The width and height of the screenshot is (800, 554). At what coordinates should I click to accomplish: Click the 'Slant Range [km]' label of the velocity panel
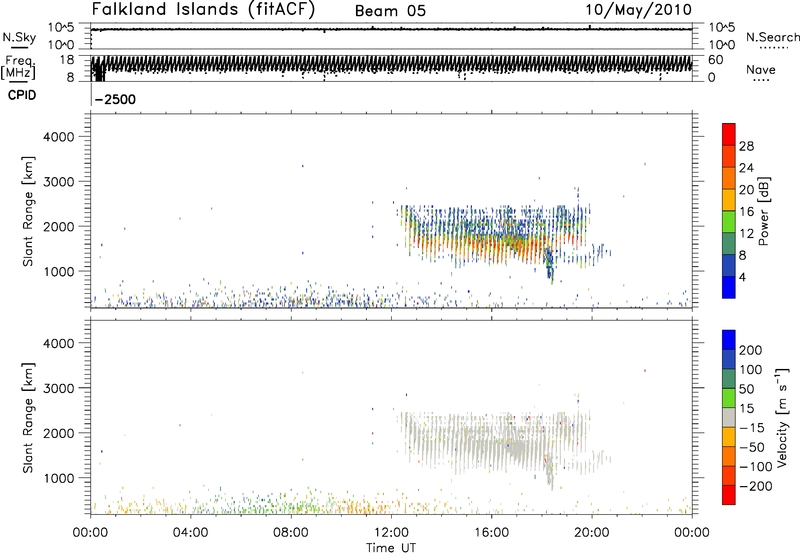pos(28,418)
